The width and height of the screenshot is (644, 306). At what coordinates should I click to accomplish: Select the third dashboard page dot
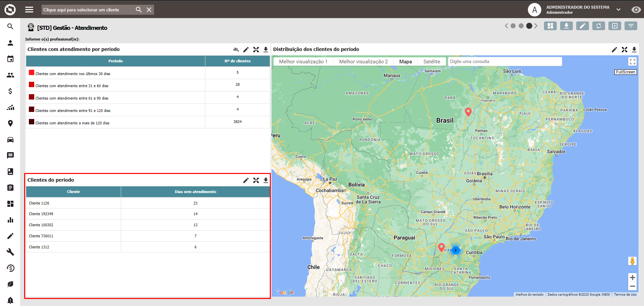coord(529,26)
